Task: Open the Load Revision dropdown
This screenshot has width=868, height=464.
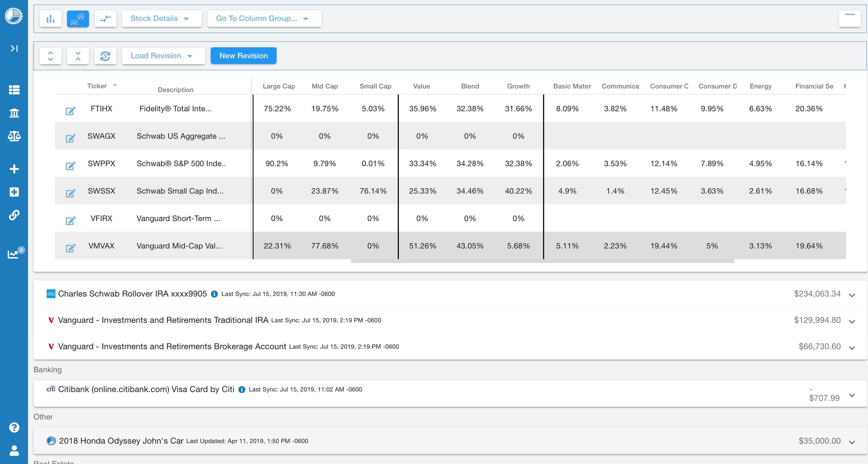Action: point(163,56)
